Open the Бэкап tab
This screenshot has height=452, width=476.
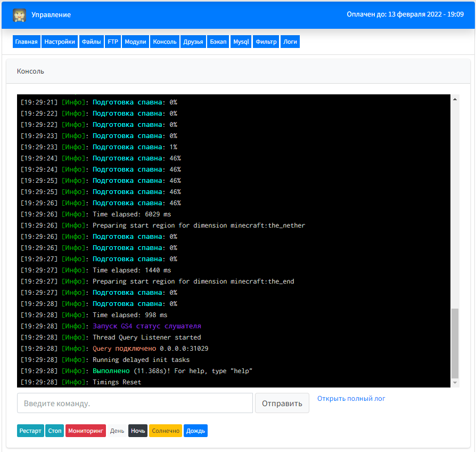tap(218, 42)
